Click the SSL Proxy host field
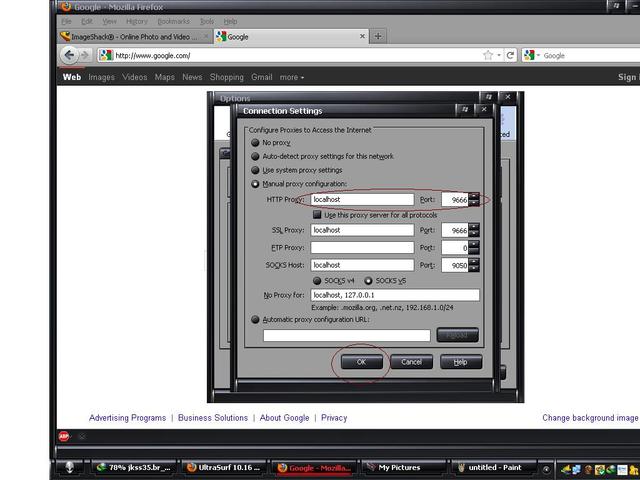This screenshot has height=480, width=640. pos(362,230)
